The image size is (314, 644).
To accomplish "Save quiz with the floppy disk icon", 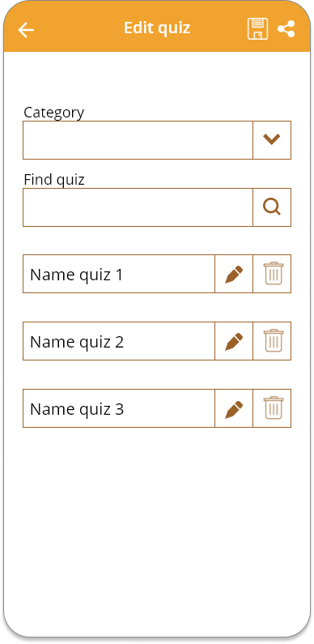I will pyautogui.click(x=258, y=28).
